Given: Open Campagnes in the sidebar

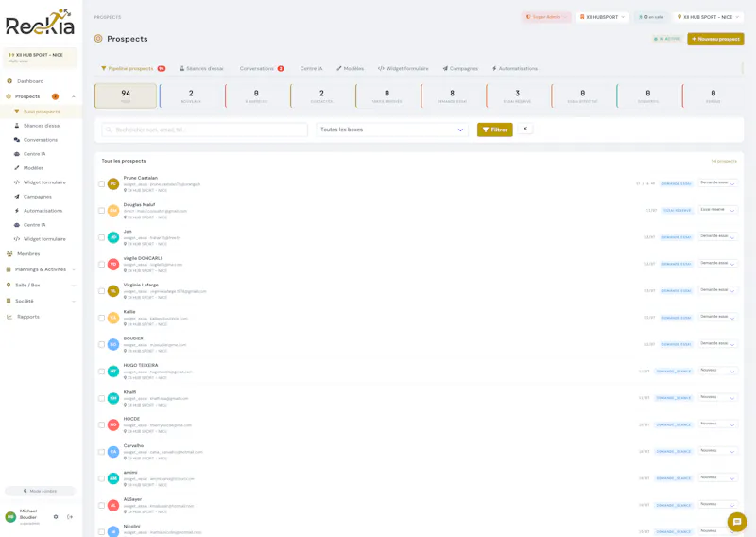Looking at the screenshot, I should 37,197.
